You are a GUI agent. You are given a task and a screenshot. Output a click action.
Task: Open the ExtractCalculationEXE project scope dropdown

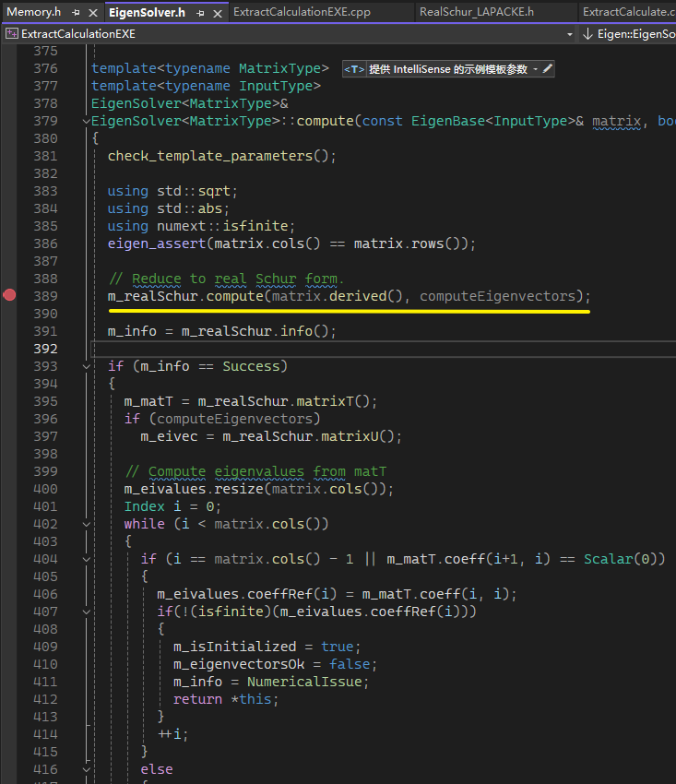[x=570, y=34]
